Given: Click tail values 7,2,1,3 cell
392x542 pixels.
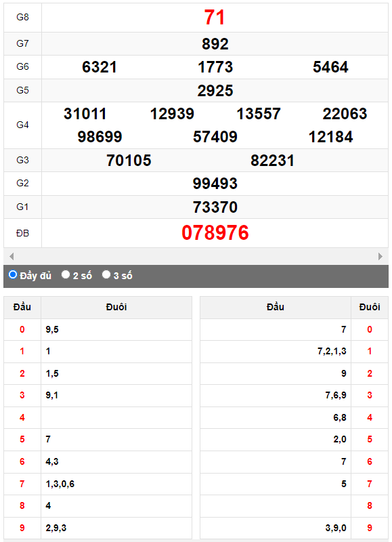Looking at the screenshot, I should [x=276, y=352].
